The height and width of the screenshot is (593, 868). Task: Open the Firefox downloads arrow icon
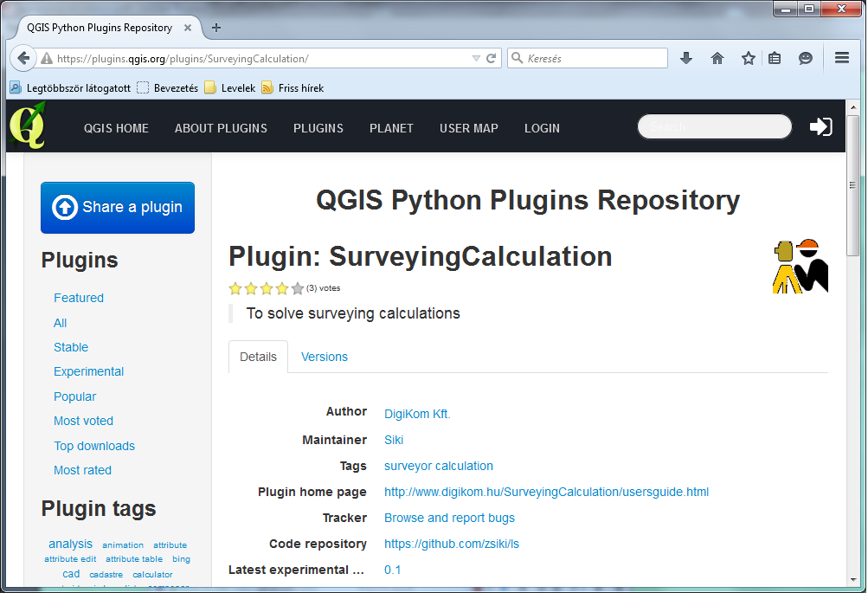[x=686, y=58]
